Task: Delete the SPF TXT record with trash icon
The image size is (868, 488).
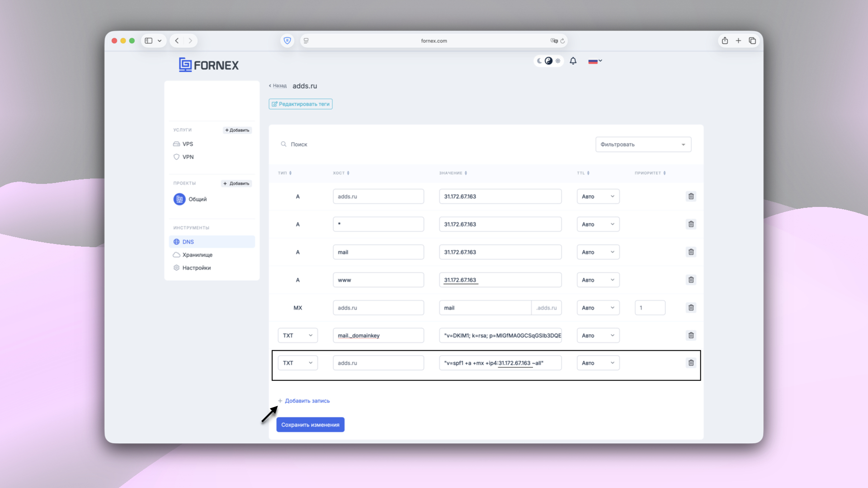Action: [691, 363]
